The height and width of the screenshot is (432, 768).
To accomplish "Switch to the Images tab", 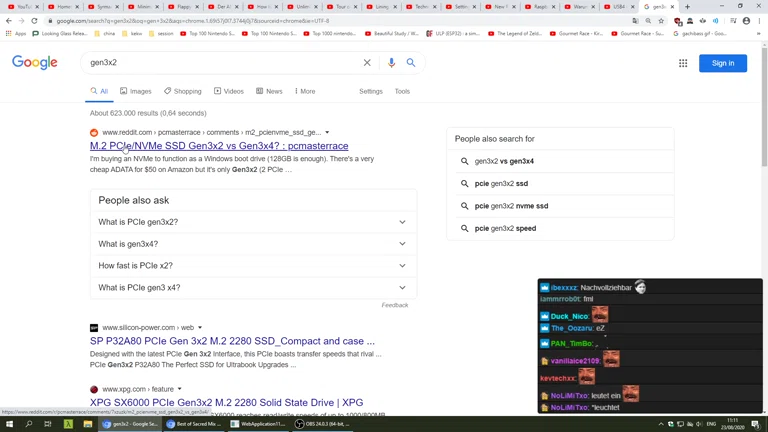I will tap(136, 91).
